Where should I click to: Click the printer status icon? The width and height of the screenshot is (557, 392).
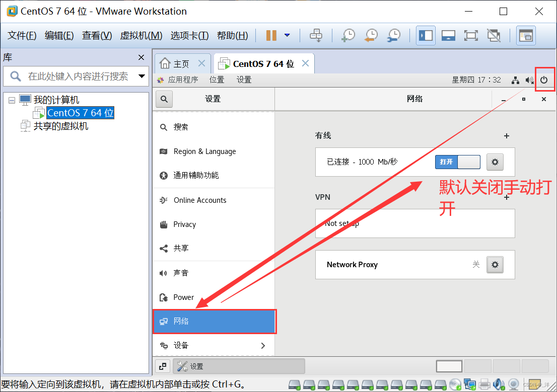click(484, 384)
